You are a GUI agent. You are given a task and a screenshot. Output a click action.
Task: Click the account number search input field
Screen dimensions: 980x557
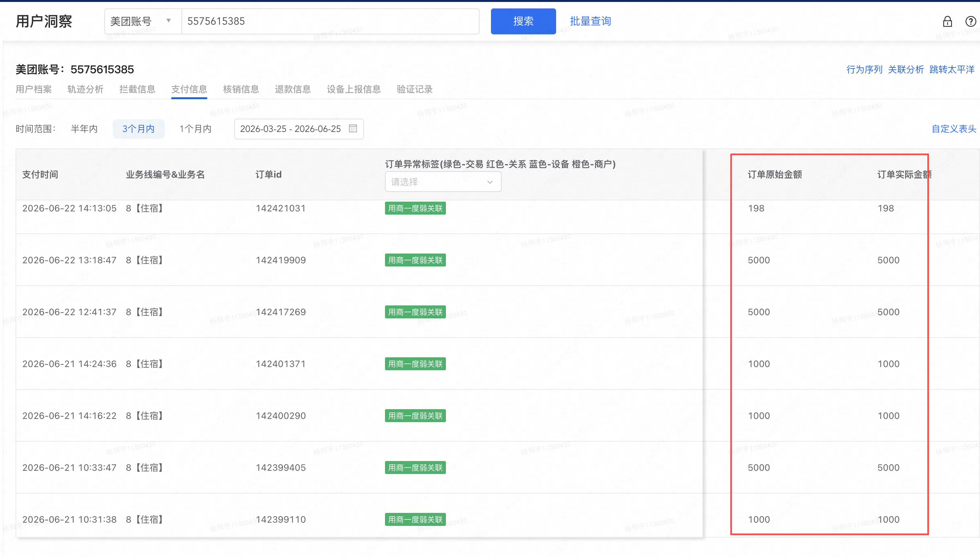tap(330, 21)
